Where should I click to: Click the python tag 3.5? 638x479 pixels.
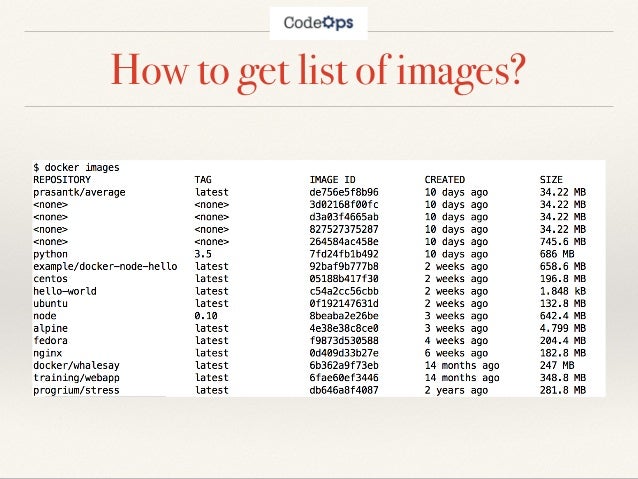click(203, 254)
